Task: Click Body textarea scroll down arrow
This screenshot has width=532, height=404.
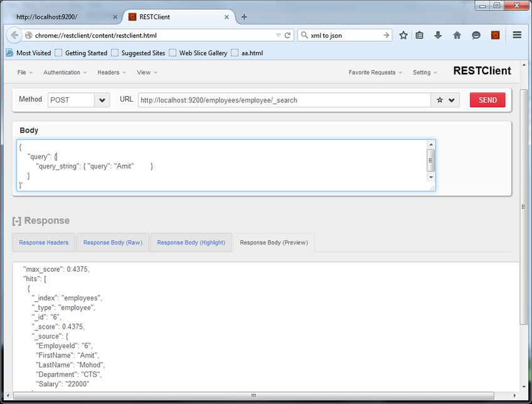Action: click(431, 177)
